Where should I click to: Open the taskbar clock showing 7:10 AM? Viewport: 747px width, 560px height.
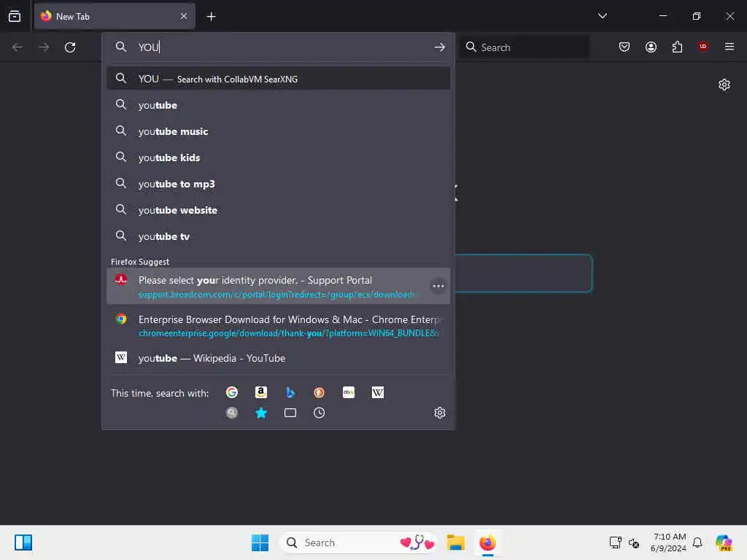668,542
